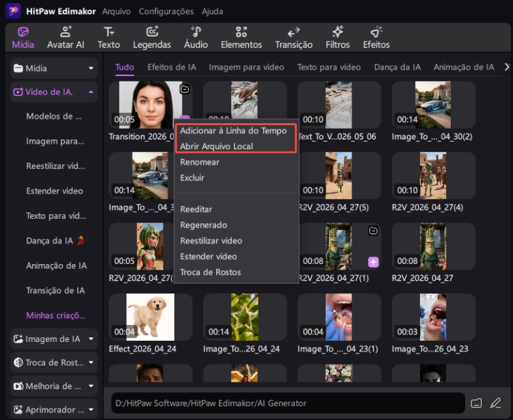Screen dimensions: 513x420
Task: Open Modelos de ... sidebar item
Action: click(x=54, y=116)
